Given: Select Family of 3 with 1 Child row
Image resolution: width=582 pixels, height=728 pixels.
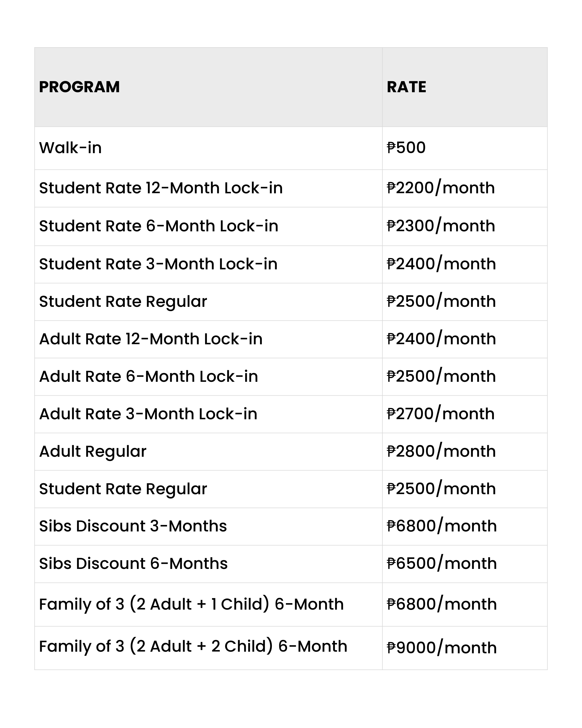Looking at the screenshot, I should (191, 604).
